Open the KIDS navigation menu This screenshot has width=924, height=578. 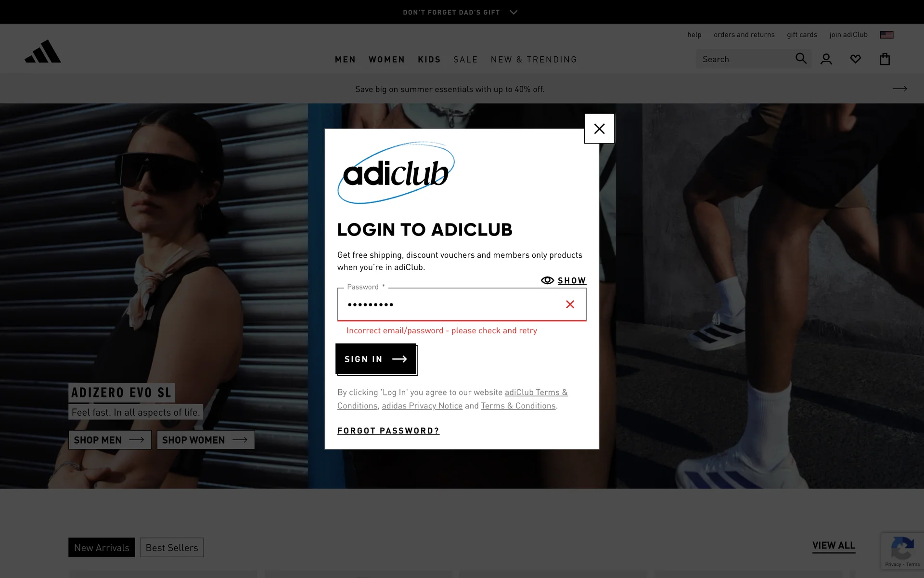429,59
